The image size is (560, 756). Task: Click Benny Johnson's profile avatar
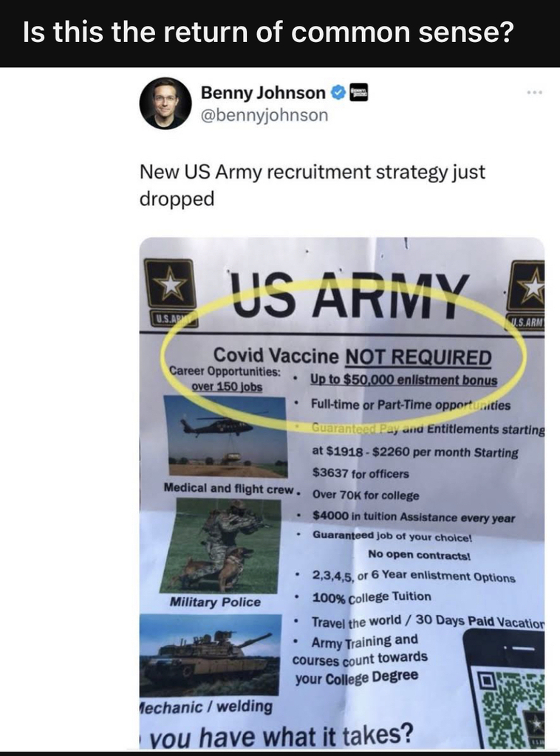coord(165,103)
